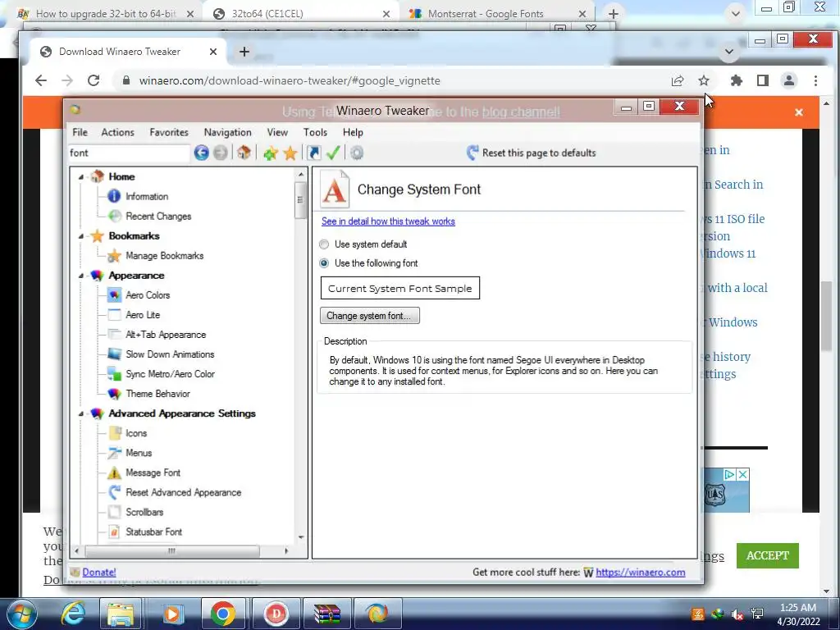The image size is (840, 630).
Task: Open the Favorites menu
Action: pos(169,132)
